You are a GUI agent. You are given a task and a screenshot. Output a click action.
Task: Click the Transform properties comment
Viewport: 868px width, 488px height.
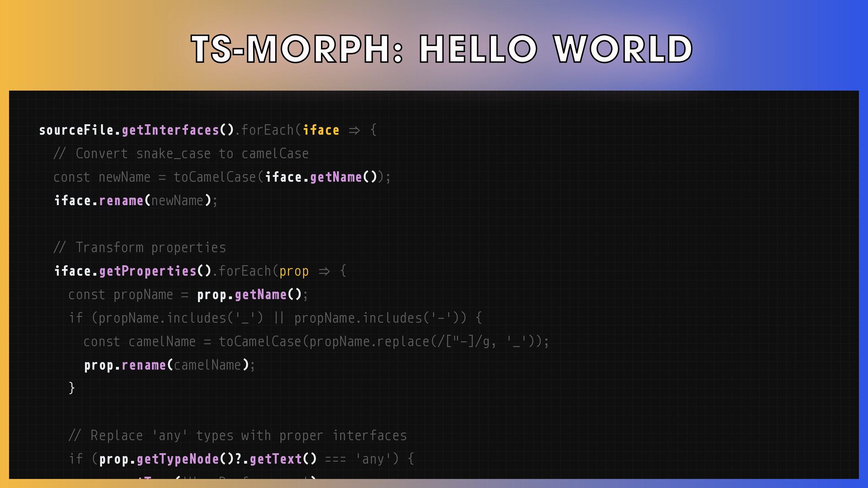coord(140,248)
